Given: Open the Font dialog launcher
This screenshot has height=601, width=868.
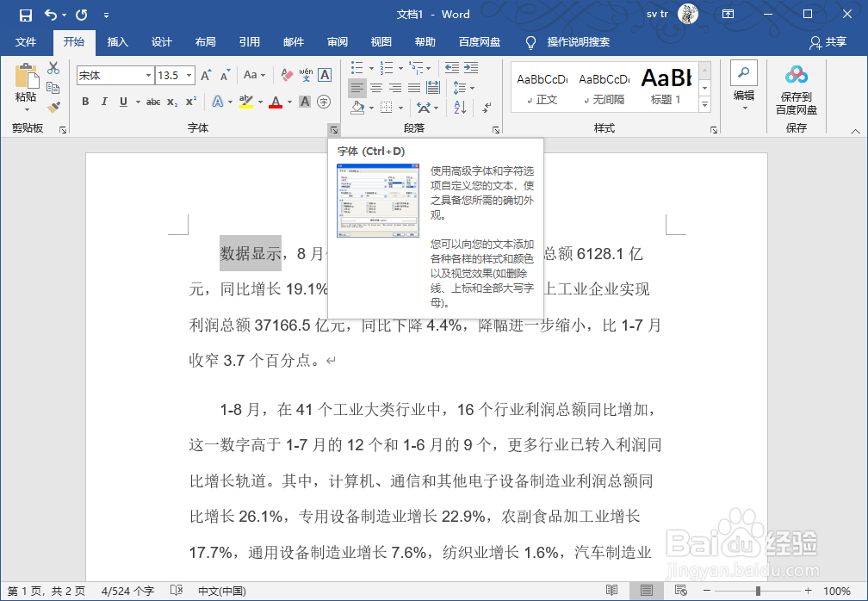Looking at the screenshot, I should pos(334,130).
